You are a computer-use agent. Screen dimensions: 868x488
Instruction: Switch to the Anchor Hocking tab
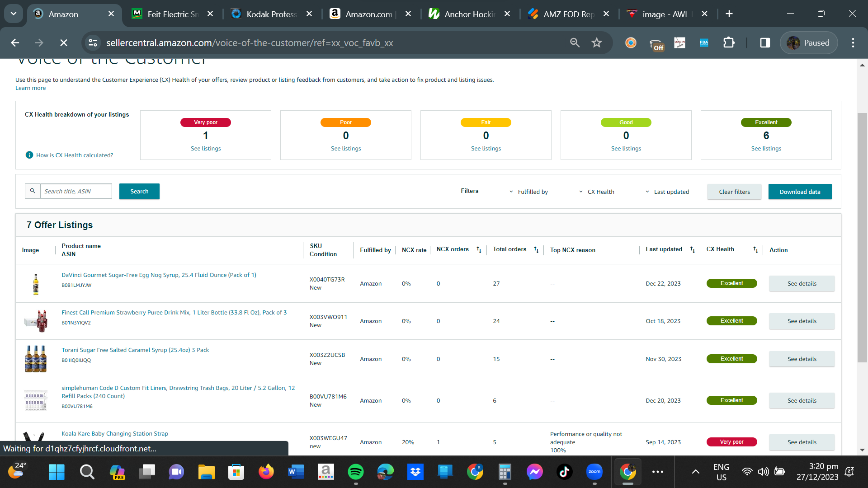pos(470,14)
